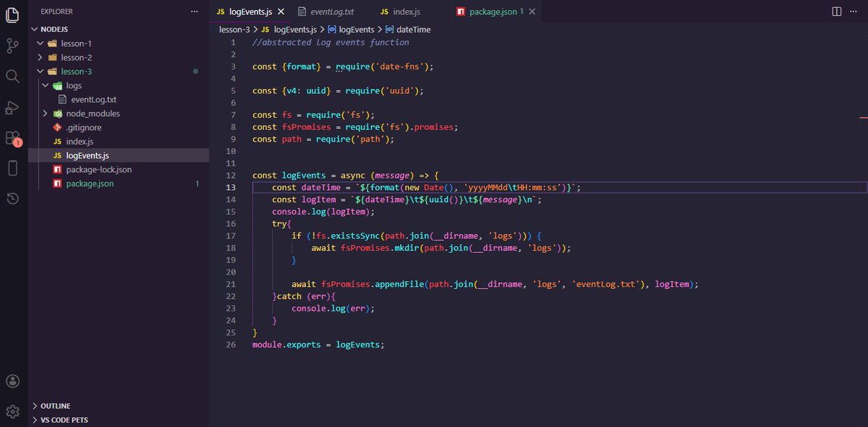Viewport: 868px width, 427px height.
Task: Open the Source Control view
Action: pyautogui.click(x=12, y=46)
